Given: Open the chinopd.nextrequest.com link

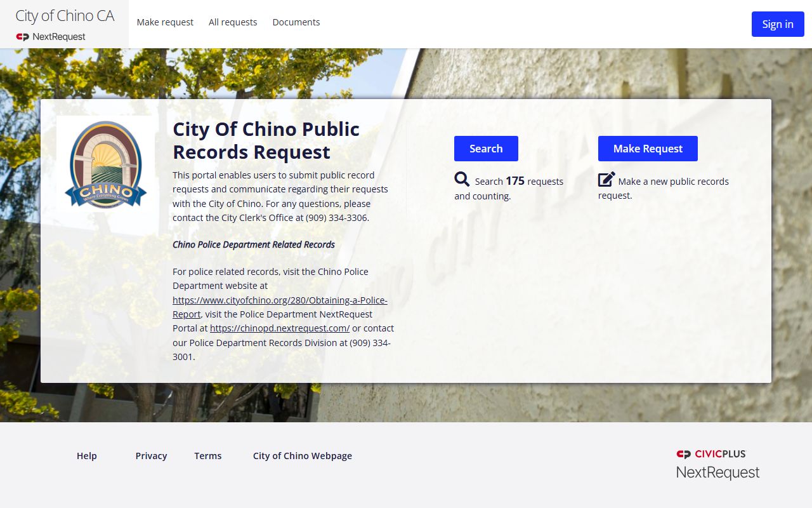Looking at the screenshot, I should 280,328.
